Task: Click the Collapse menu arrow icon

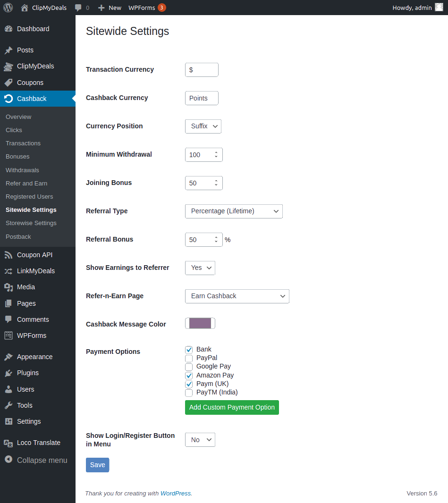Action: click(x=8, y=460)
